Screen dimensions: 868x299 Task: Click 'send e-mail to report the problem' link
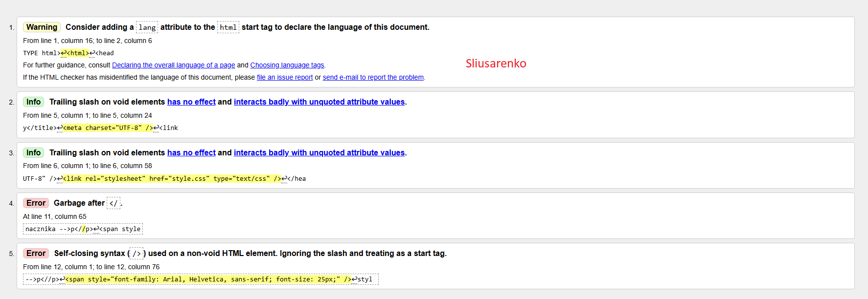373,77
